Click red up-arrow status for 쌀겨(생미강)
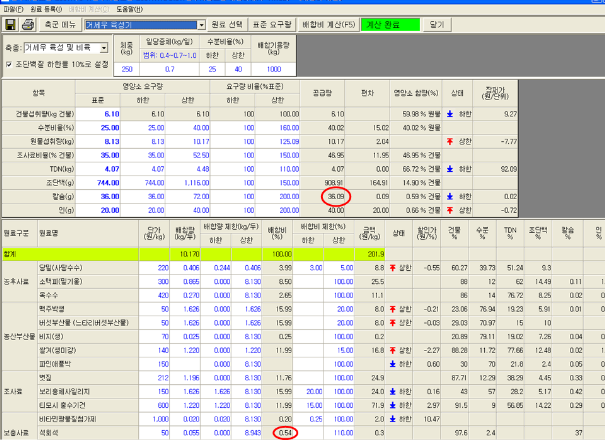This screenshot has height=444, width=605. [x=393, y=350]
